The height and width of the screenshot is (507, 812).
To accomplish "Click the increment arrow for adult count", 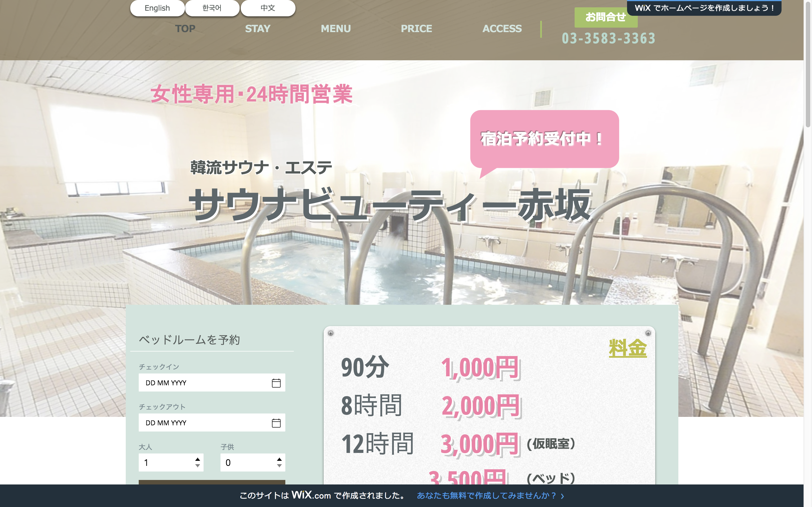I will (198, 459).
